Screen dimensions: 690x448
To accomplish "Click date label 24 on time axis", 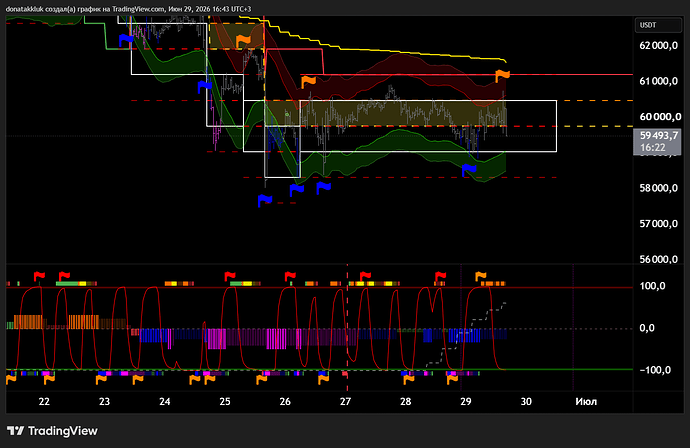I will (165, 401).
